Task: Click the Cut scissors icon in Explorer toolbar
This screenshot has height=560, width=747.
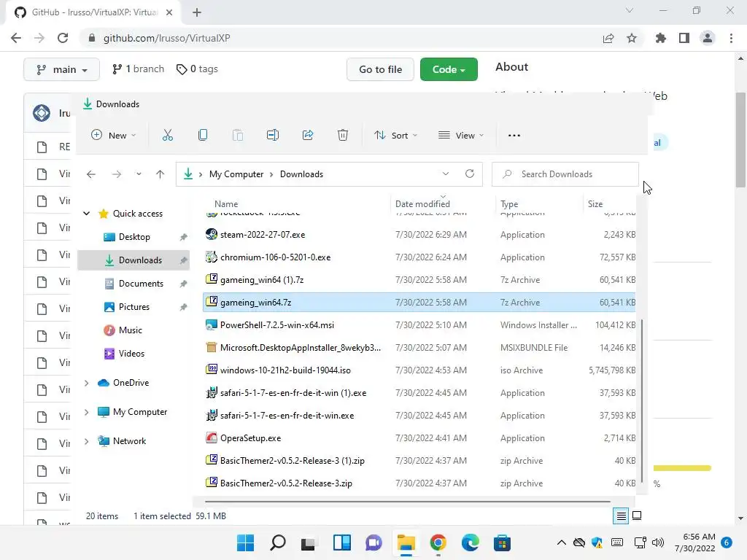Action: 168,135
